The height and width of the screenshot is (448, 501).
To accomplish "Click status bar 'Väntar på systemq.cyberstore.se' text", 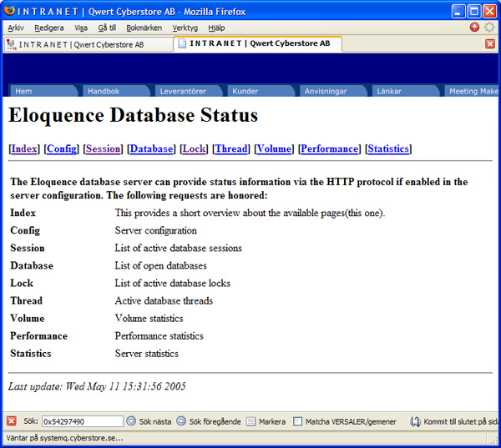I will tap(64, 438).
